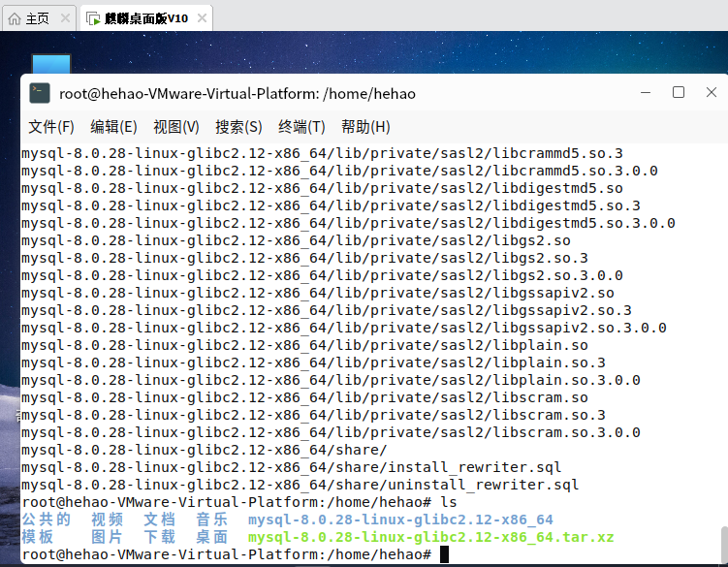Click the line ending in share/install_rewriter.sql

(291, 467)
